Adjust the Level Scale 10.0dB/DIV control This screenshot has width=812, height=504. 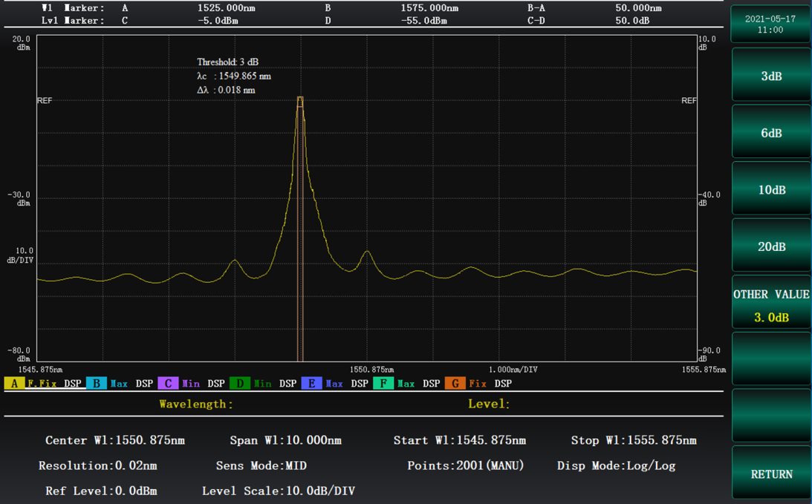(x=279, y=490)
